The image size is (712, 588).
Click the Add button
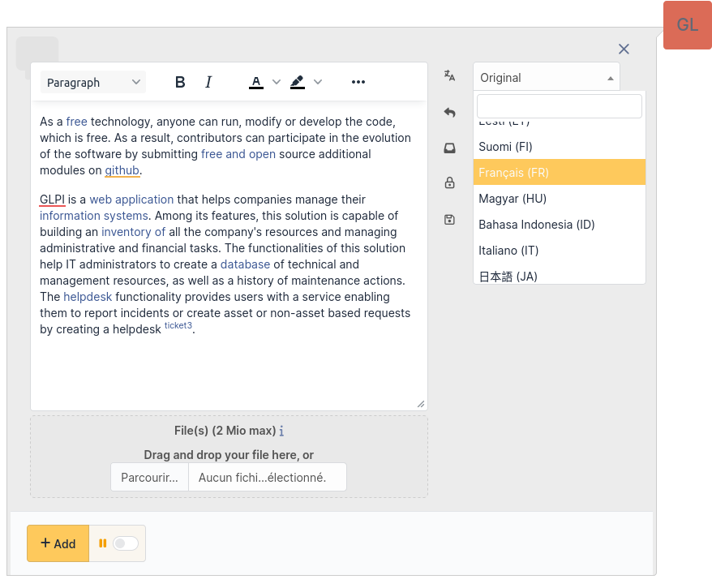point(58,543)
